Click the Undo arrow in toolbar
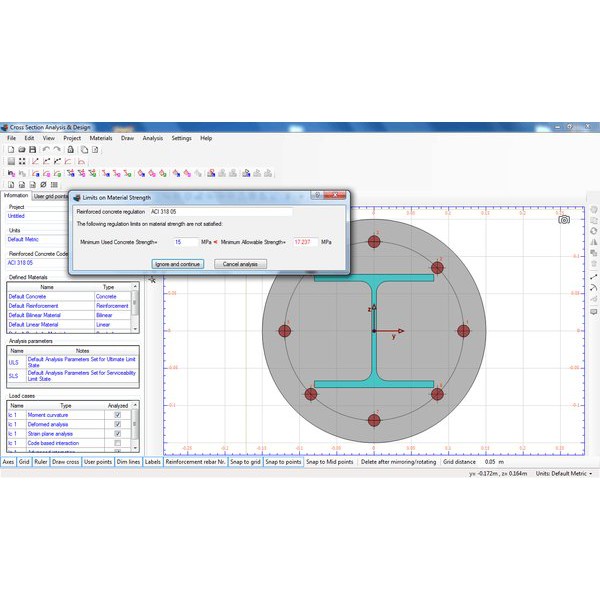 click(46, 150)
